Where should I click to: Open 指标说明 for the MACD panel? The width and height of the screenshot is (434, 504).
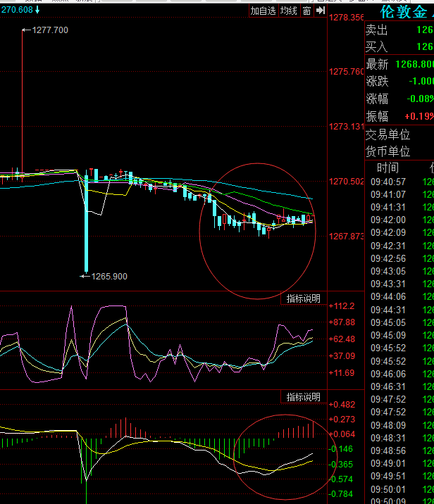point(303,398)
